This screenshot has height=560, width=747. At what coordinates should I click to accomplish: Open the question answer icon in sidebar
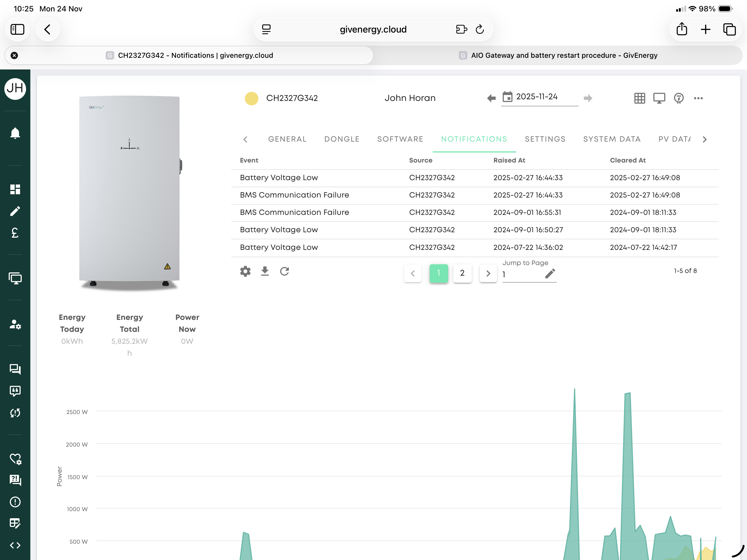click(15, 480)
